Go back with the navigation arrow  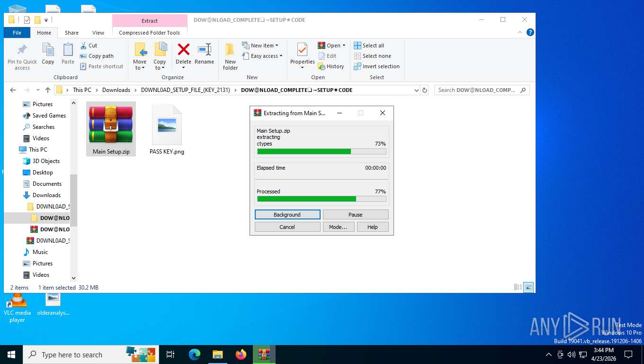[13, 90]
